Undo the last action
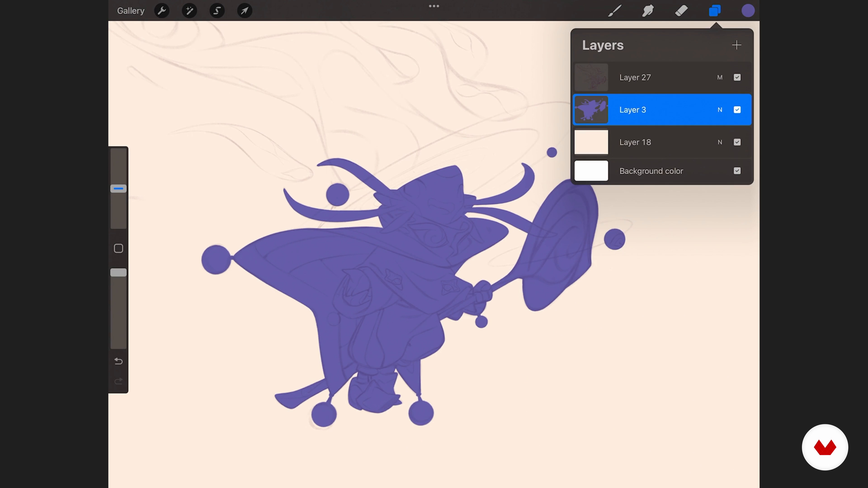The height and width of the screenshot is (488, 868). pyautogui.click(x=118, y=361)
